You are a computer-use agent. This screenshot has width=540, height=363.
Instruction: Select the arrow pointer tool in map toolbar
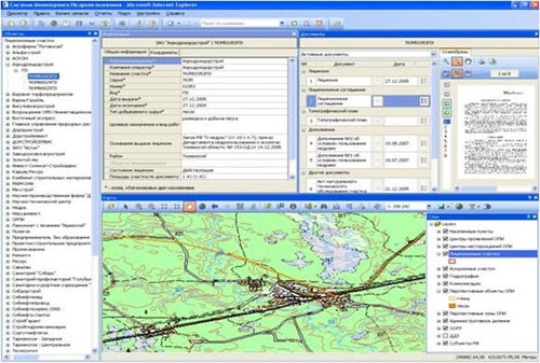pos(126,207)
